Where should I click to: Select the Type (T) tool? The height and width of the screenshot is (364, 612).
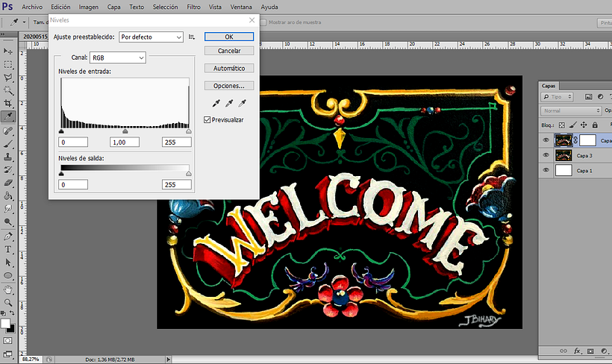click(x=9, y=248)
